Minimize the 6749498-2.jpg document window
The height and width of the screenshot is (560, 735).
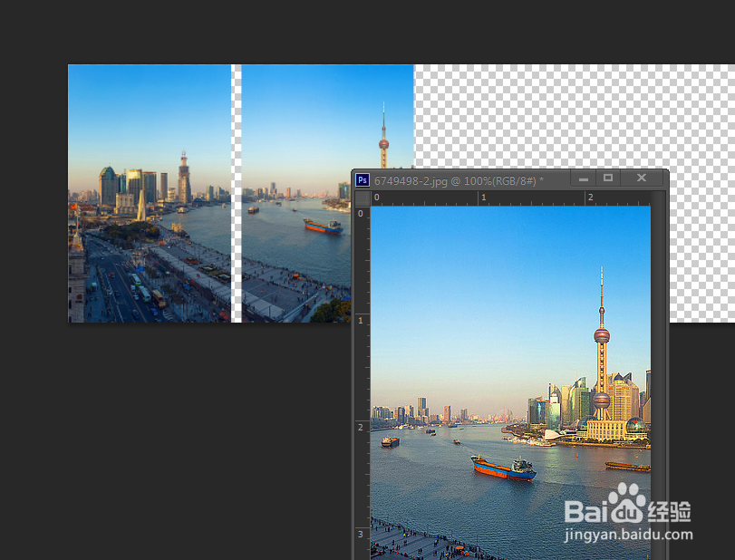[583, 178]
